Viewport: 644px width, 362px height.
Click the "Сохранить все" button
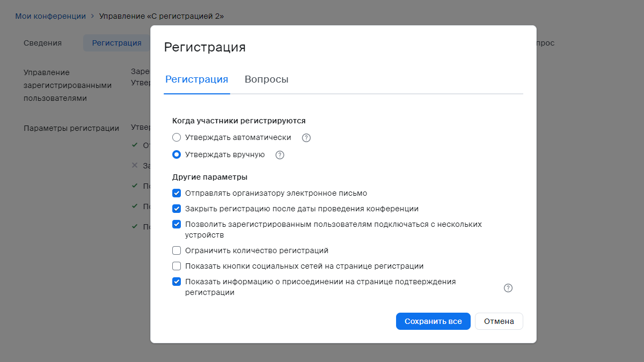click(x=433, y=321)
